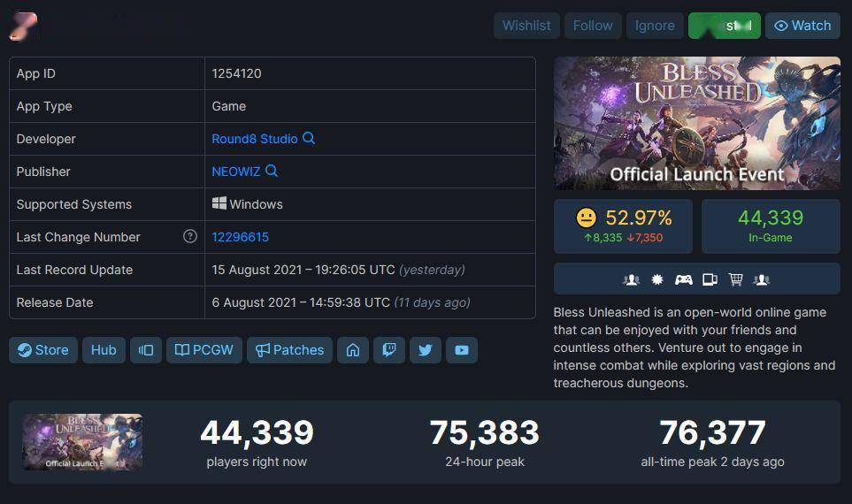Open the NEOWIZ publisher link
Viewport: 852px width, 504px height.
coord(236,172)
